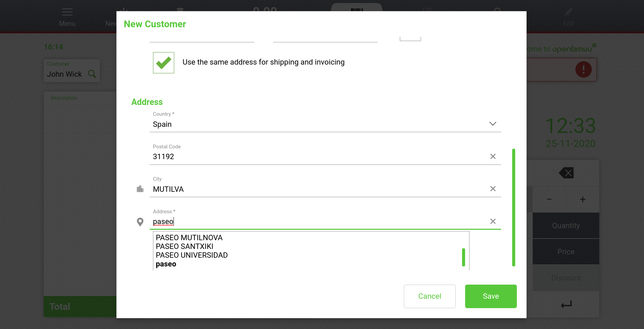
Task: Click the Edit toolbar item
Action: point(568,17)
